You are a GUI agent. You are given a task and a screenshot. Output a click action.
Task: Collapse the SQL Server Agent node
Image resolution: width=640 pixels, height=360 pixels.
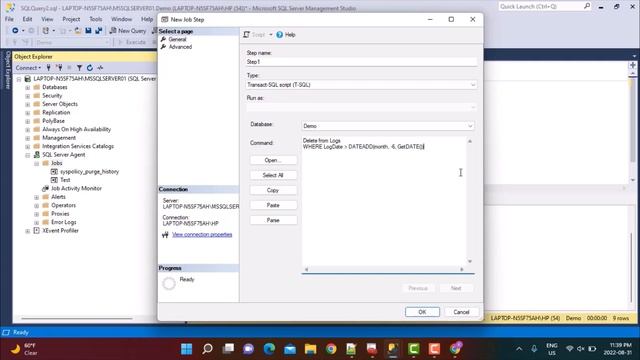28,155
